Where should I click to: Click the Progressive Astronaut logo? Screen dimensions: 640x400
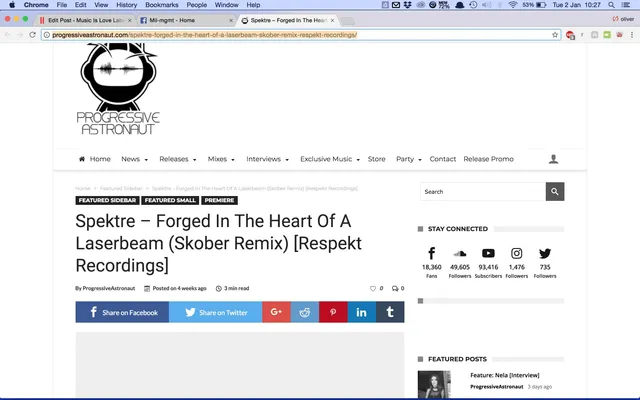118,89
